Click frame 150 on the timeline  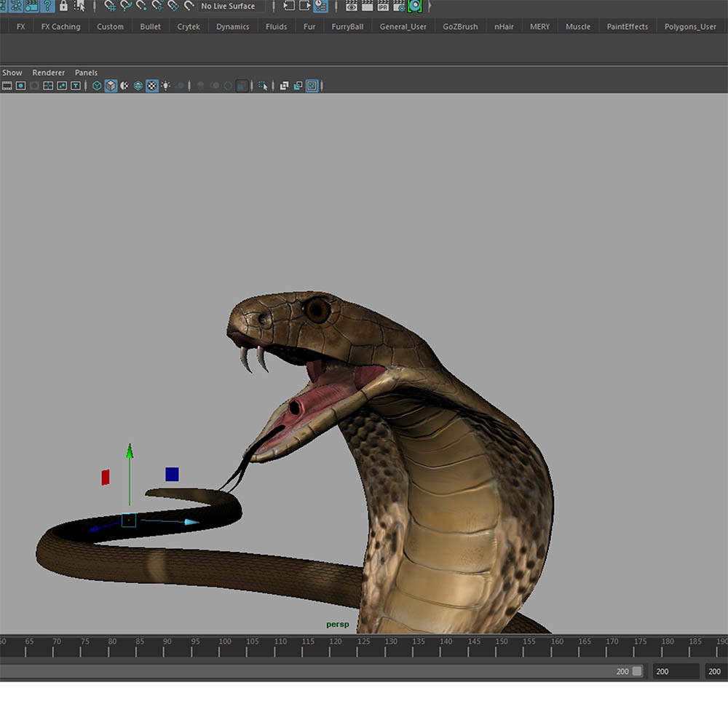[502, 641]
